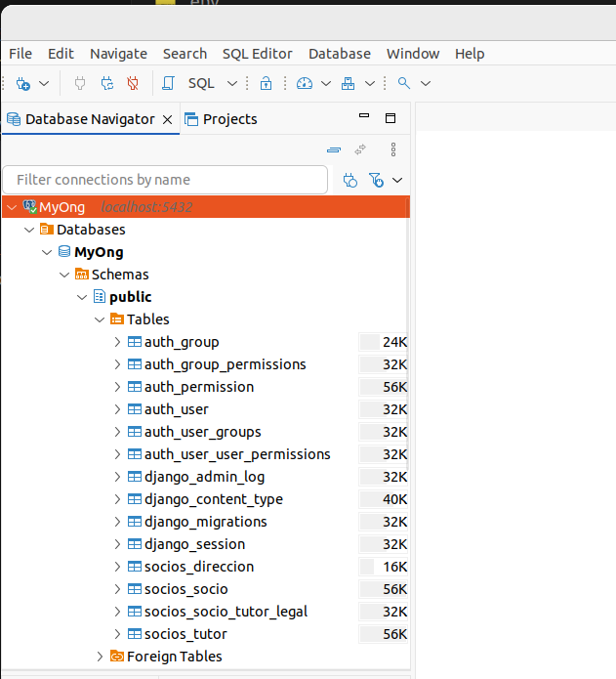This screenshot has width=616, height=679.
Task: Click the red Disconnect plug icon
Action: pyautogui.click(x=133, y=83)
